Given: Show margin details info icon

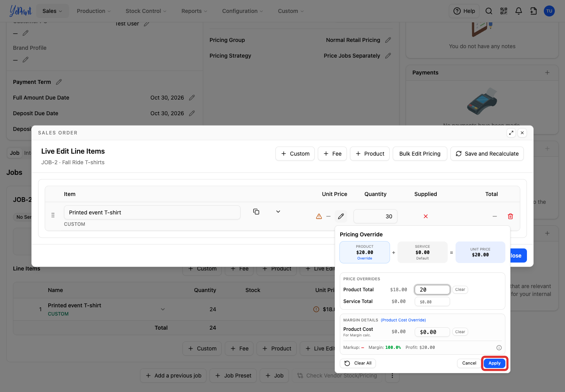Looking at the screenshot, I should [x=499, y=348].
